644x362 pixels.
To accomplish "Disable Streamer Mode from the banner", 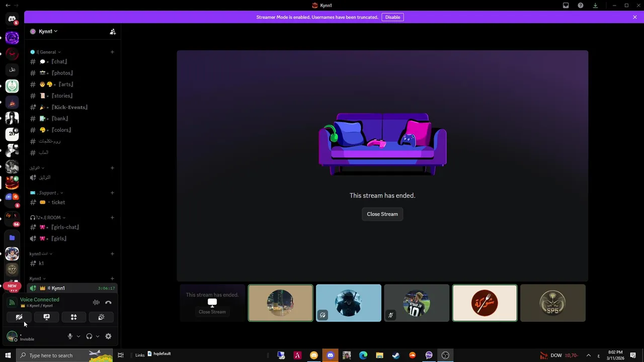I will (392, 17).
